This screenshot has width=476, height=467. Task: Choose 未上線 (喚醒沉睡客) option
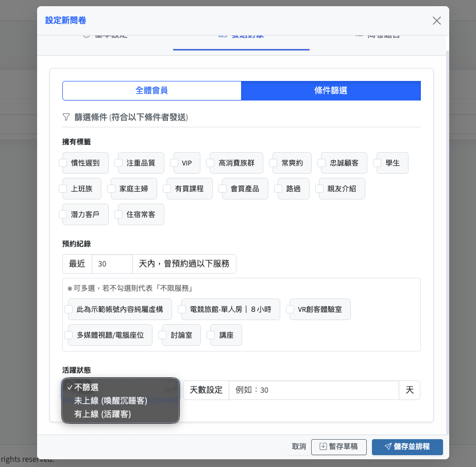click(x=110, y=401)
